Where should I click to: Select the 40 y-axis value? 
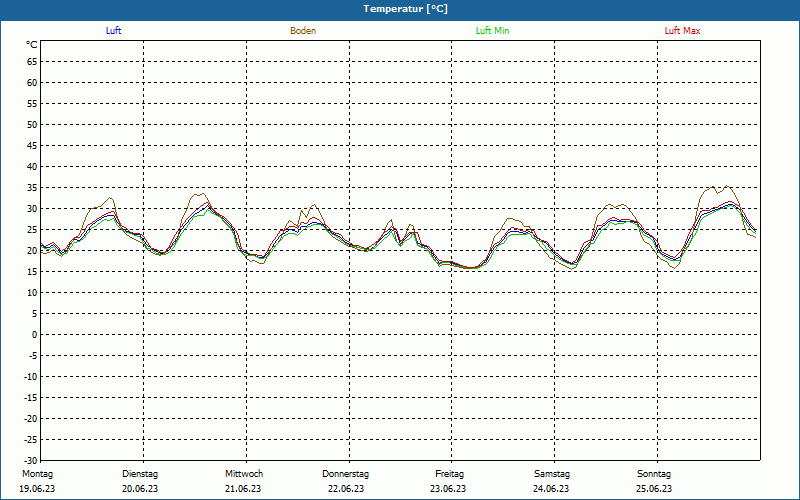[32, 167]
